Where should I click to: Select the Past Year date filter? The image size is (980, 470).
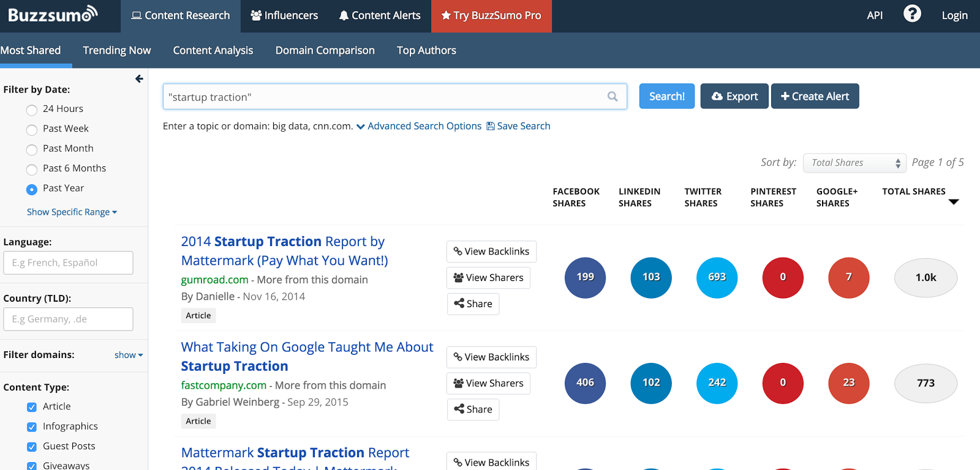pos(32,190)
